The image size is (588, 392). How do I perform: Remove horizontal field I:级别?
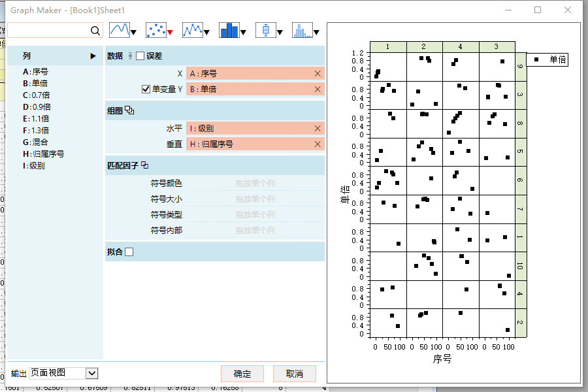(318, 128)
